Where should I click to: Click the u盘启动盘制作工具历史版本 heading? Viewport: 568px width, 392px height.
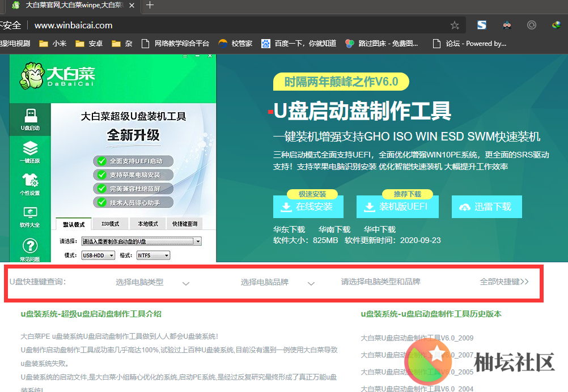pos(431,314)
